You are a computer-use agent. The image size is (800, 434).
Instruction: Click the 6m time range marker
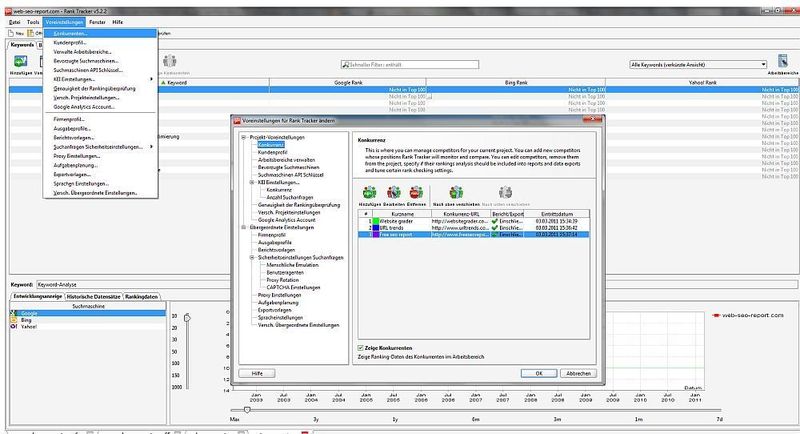click(476, 419)
